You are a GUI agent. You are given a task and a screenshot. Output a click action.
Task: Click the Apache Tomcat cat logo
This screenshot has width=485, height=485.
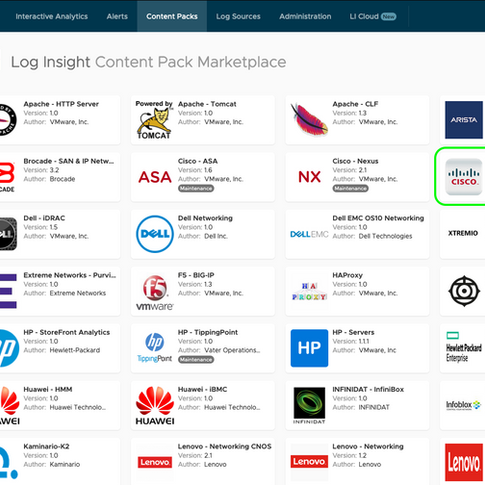pos(154,120)
